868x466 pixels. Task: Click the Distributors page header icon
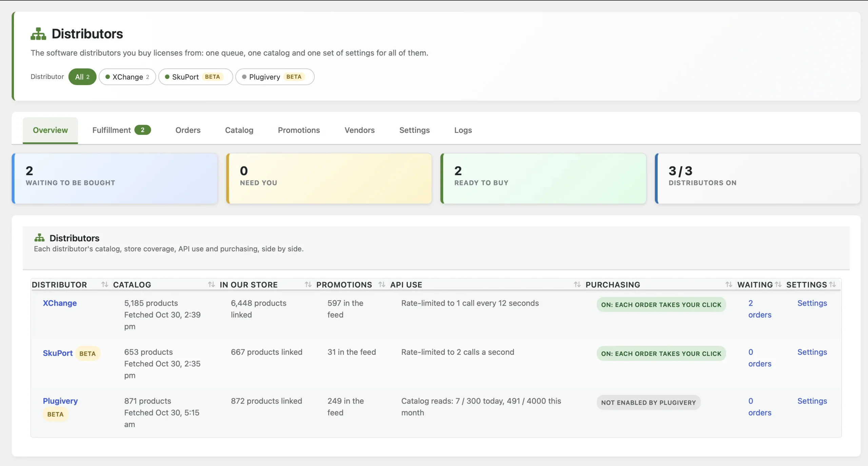pyautogui.click(x=38, y=34)
